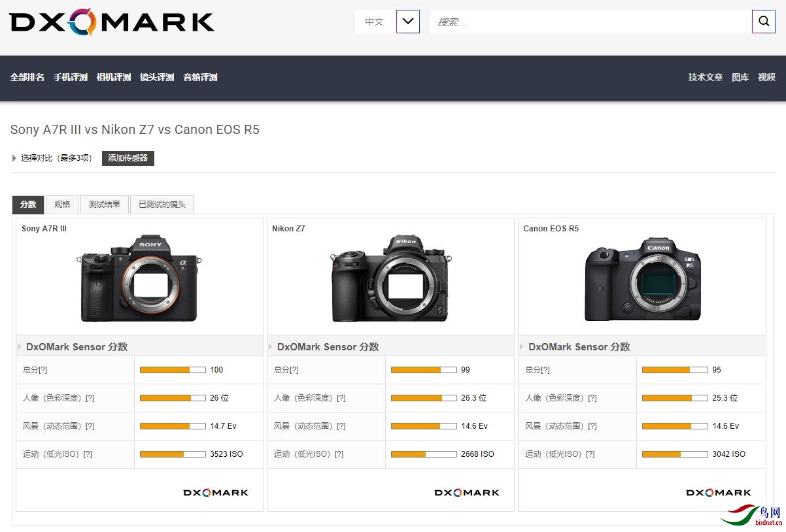Viewport: 786px width, 532px height.
Task: Focus the 搜索 search input field
Action: click(x=589, y=22)
